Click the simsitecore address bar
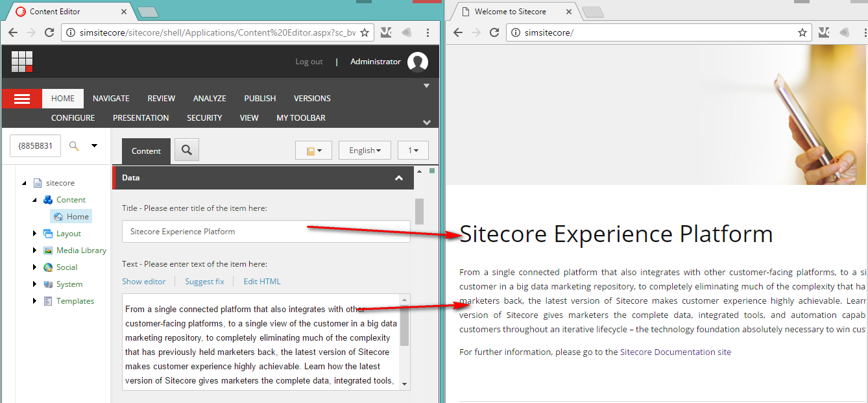The width and height of the screenshot is (868, 403). [658, 32]
